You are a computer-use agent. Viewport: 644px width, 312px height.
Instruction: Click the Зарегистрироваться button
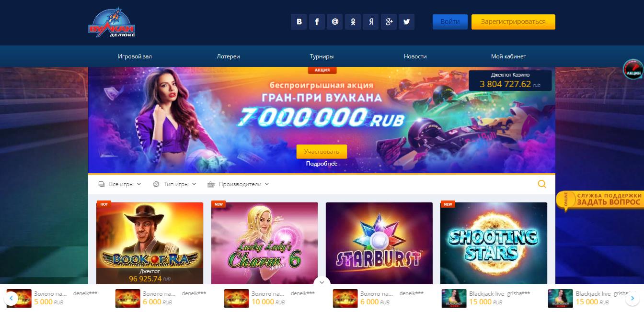513,22
